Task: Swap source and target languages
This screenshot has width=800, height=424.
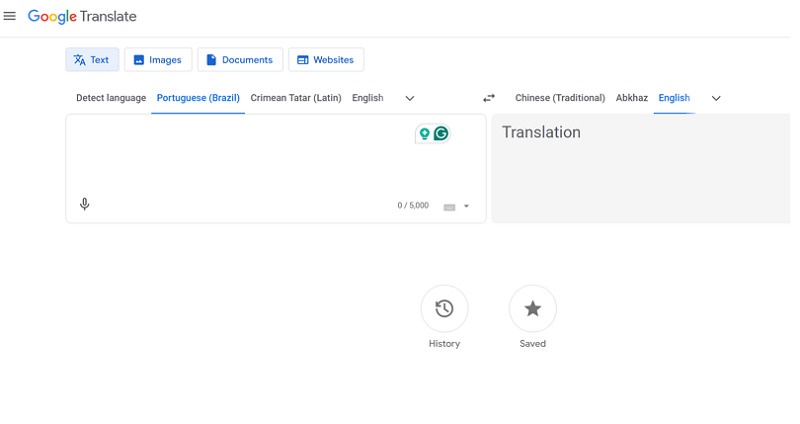Action: [489, 98]
